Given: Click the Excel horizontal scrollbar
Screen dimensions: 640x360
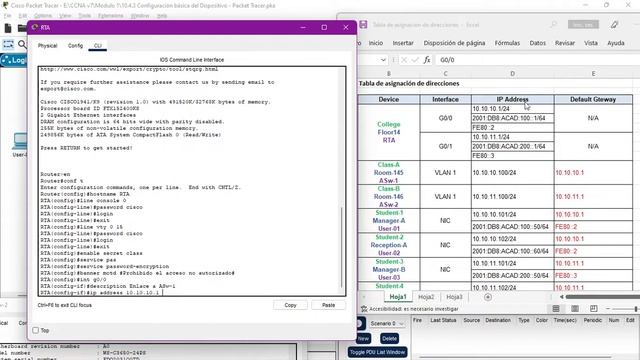Looking at the screenshot, I should coord(602,297).
